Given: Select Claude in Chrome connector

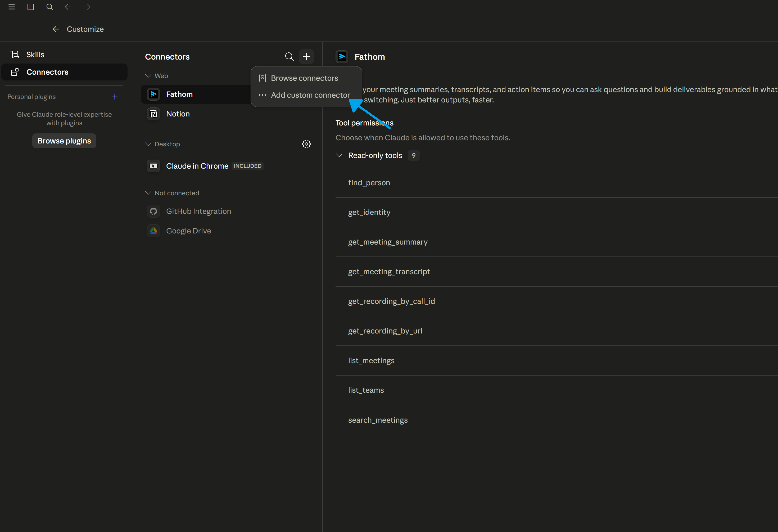Looking at the screenshot, I should pos(227,166).
